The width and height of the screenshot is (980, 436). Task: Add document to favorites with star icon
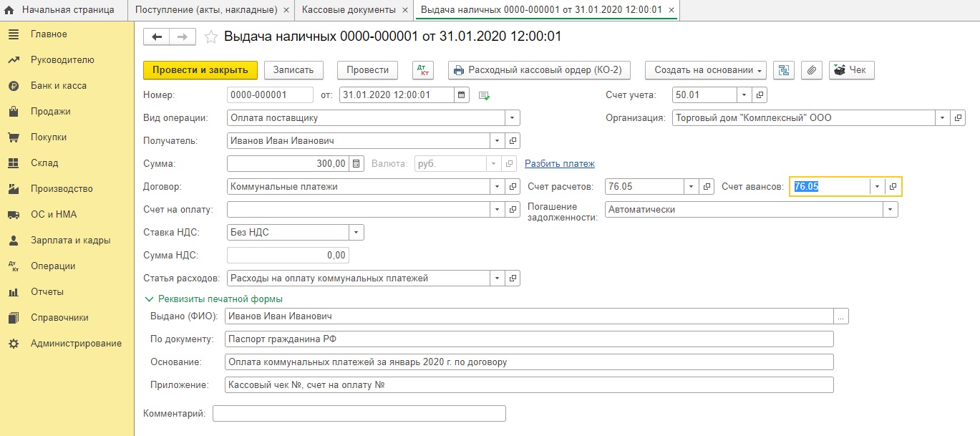click(x=211, y=37)
